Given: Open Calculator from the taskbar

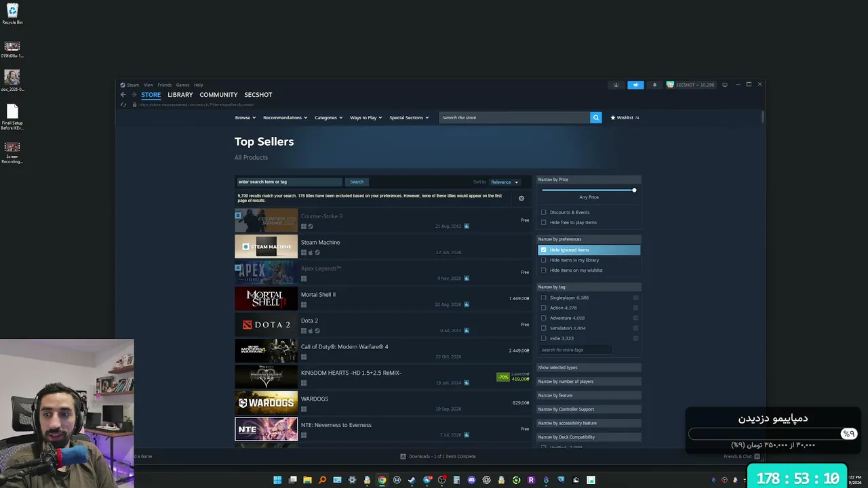Looking at the screenshot, I should [x=456, y=480].
